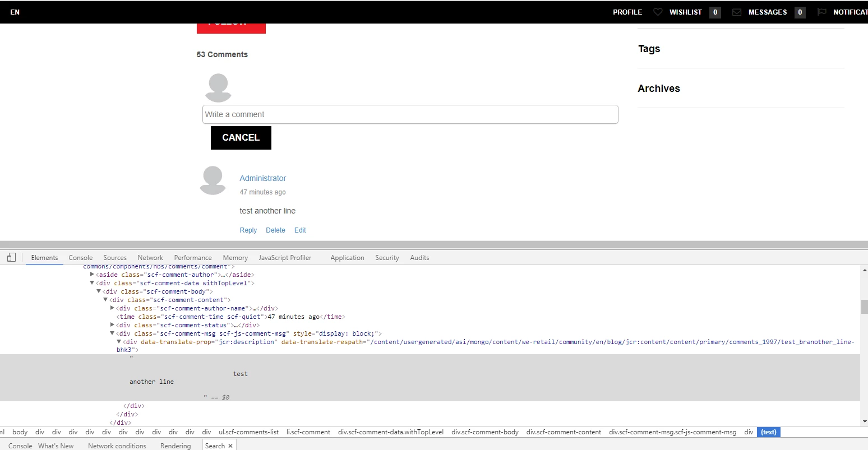
Task: Click the Elements panel scroll-down arrow
Action: pos(864,421)
